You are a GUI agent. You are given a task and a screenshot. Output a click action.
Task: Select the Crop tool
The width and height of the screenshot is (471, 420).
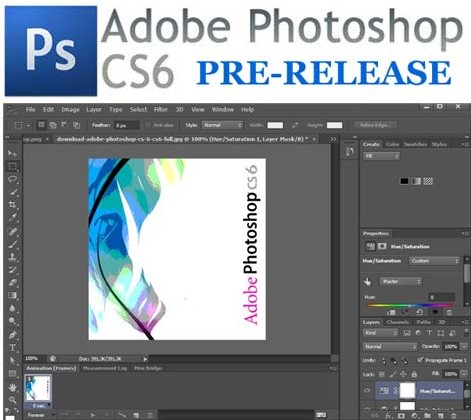pyautogui.click(x=12, y=205)
